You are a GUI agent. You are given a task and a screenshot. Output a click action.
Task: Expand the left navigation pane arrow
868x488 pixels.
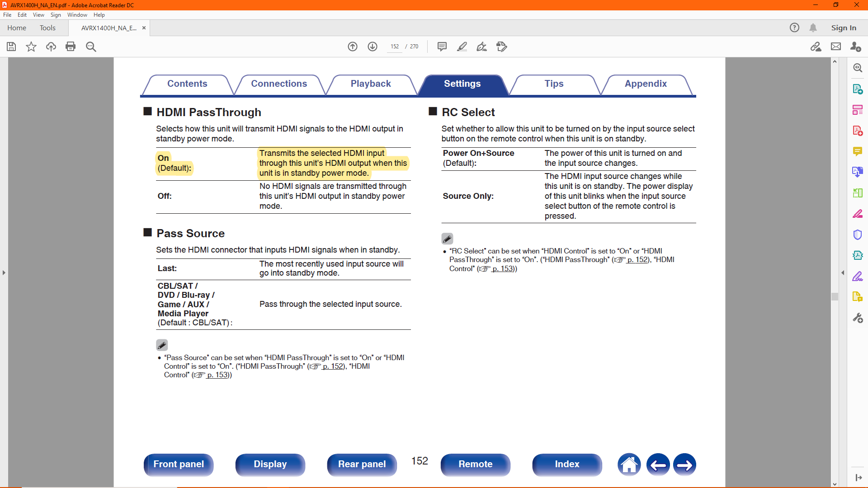click(4, 272)
